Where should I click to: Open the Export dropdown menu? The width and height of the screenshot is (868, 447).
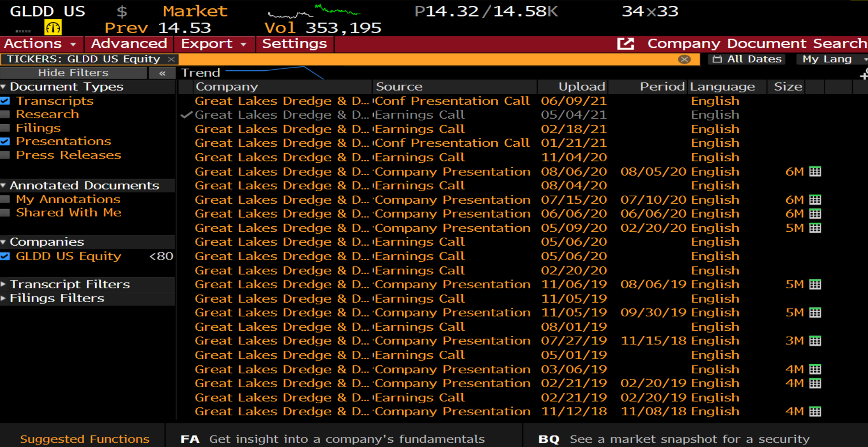[214, 44]
